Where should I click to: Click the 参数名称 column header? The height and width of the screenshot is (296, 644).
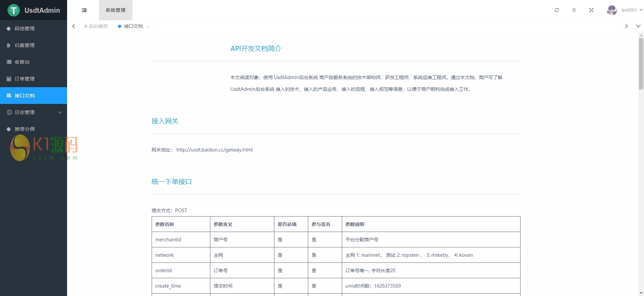[x=181, y=224]
